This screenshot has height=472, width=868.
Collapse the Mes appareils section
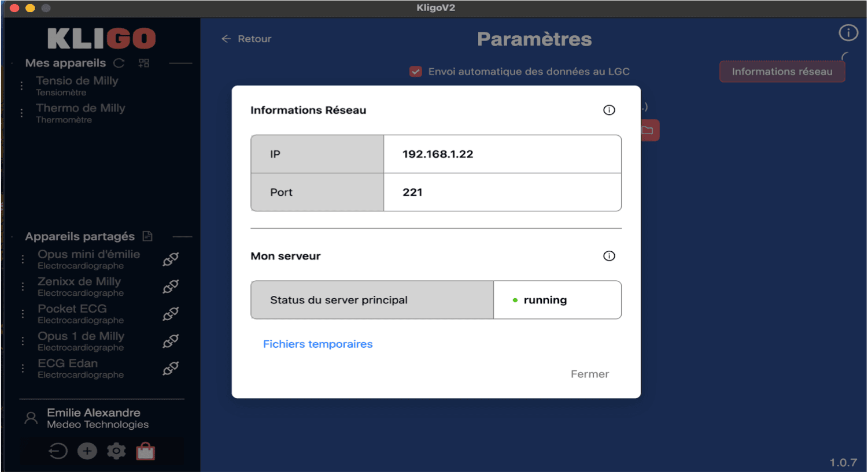point(181,63)
